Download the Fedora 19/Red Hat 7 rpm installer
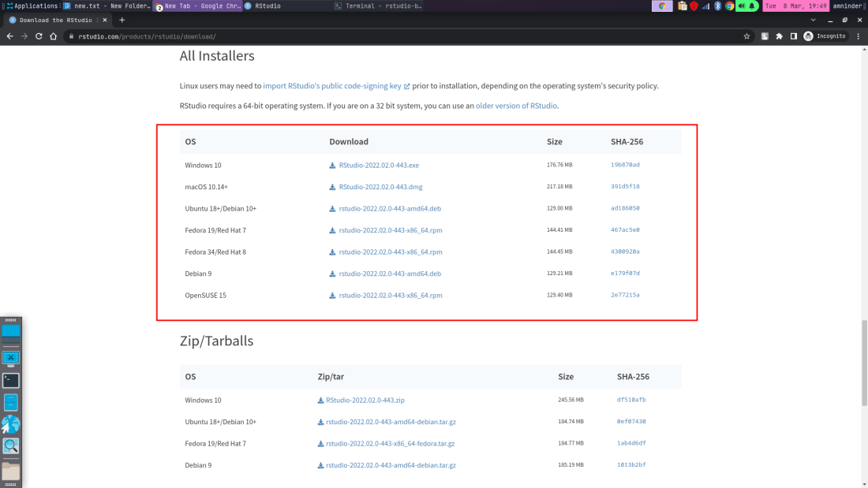 pos(391,230)
